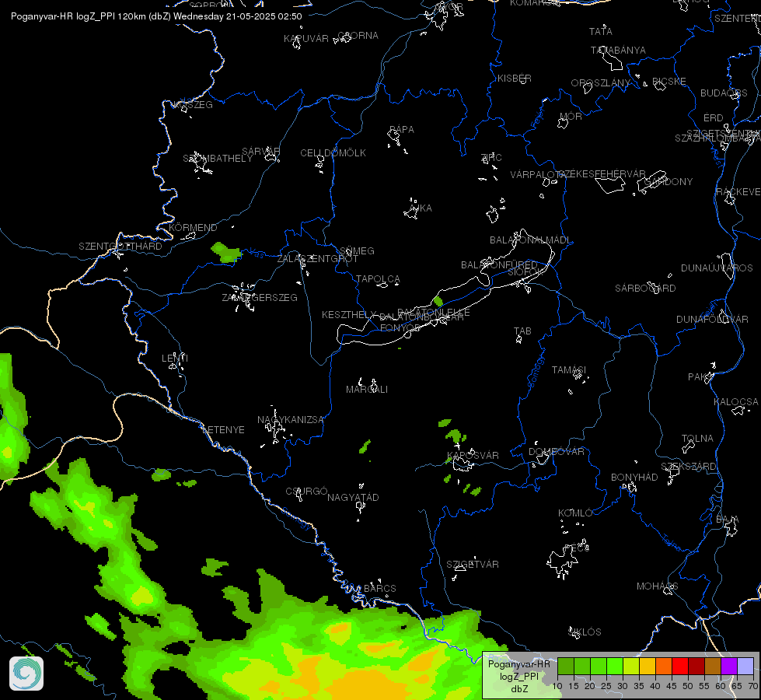The height and width of the screenshot is (700, 761).
Task: Click the ÉRD city label
Action: coord(714,118)
